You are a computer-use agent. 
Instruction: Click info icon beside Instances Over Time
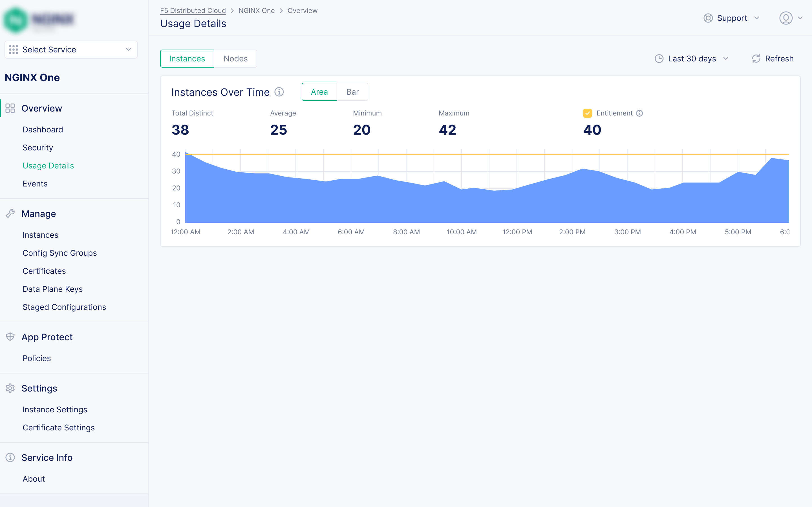[x=279, y=92]
